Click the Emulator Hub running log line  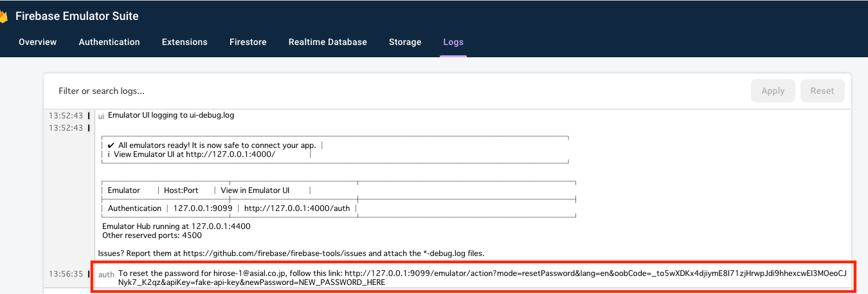176,226
